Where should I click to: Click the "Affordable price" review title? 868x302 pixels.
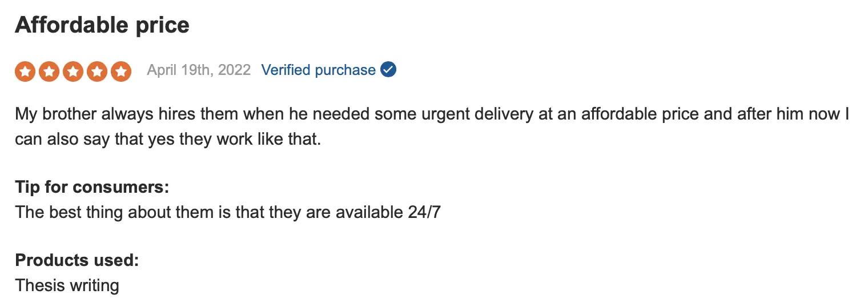pyautogui.click(x=102, y=25)
